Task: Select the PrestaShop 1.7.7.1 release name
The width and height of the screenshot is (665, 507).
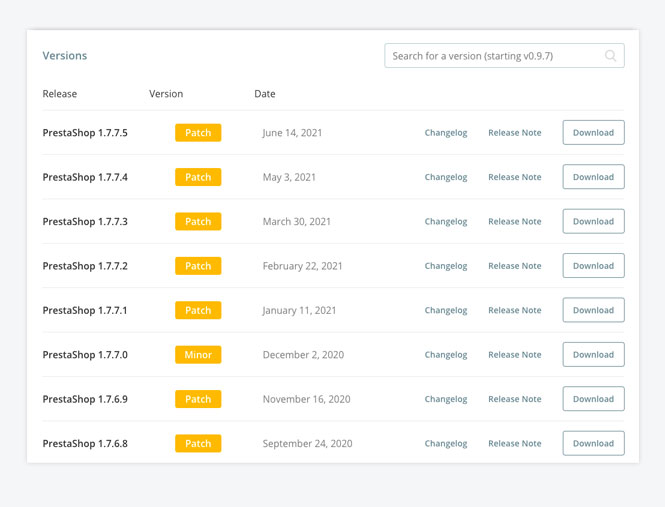Action: click(85, 311)
